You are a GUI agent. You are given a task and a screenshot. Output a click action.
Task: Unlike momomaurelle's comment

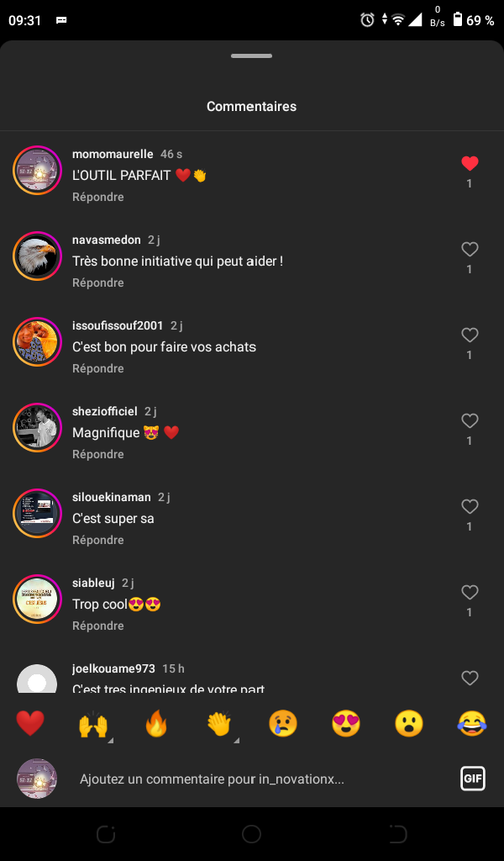tap(470, 164)
